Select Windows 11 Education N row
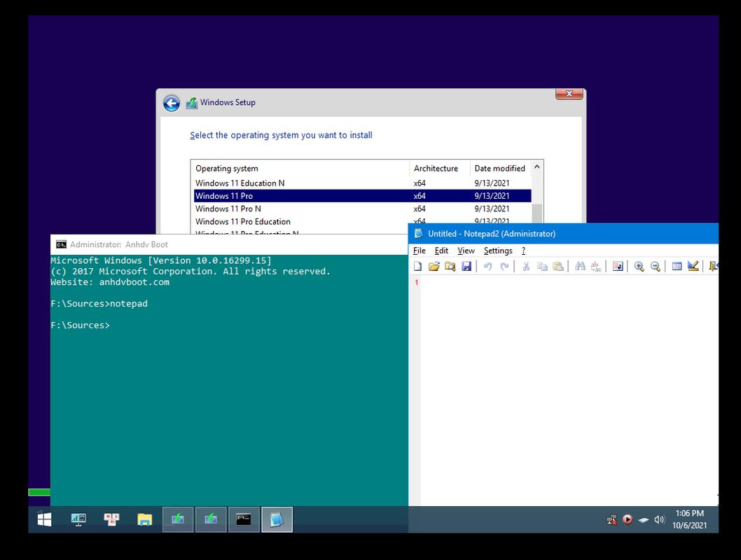The height and width of the screenshot is (560, 741). click(363, 183)
